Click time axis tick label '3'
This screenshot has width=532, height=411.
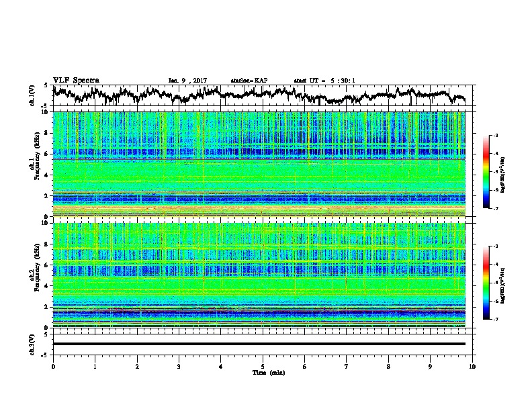[179, 367]
